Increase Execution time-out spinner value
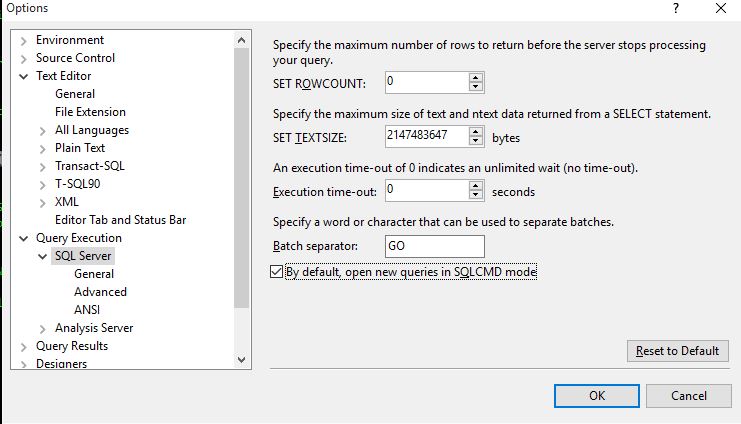Viewport: 741px width, 424px height. [476, 185]
